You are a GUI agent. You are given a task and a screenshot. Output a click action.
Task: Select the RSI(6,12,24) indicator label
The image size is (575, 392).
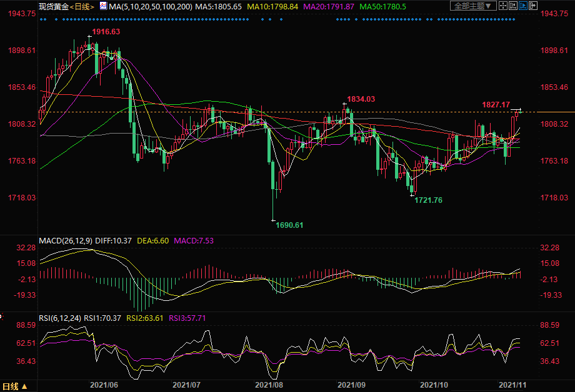tap(59, 318)
